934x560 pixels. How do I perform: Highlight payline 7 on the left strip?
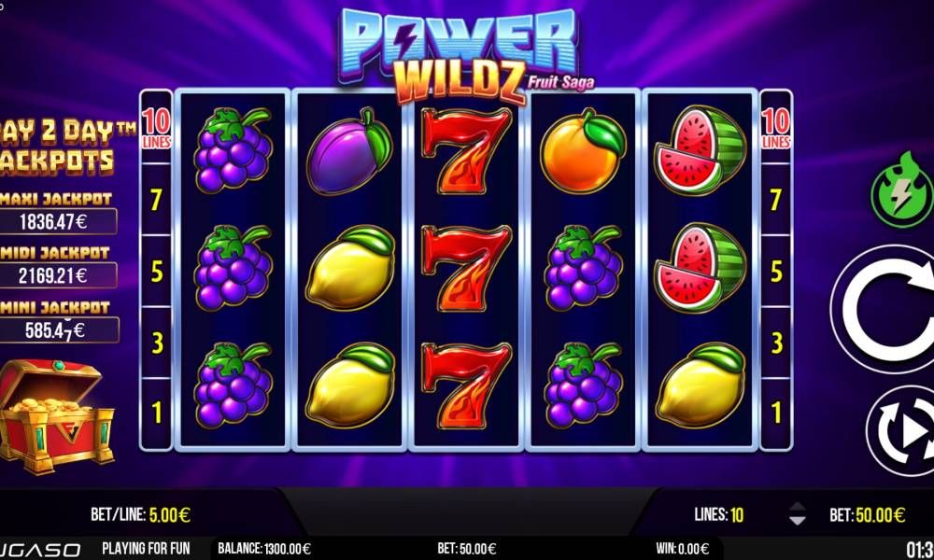(x=156, y=200)
